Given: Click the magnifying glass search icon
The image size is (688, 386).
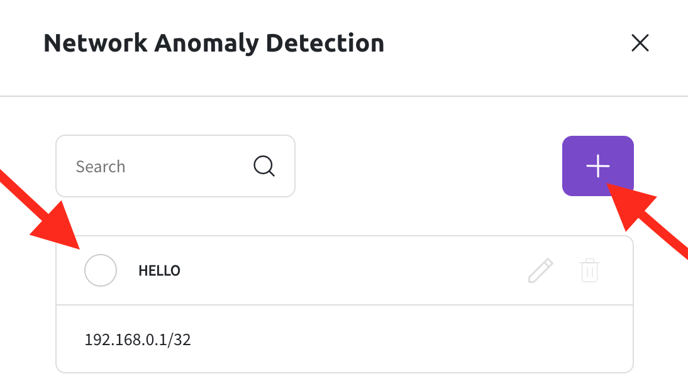Looking at the screenshot, I should 264,166.
